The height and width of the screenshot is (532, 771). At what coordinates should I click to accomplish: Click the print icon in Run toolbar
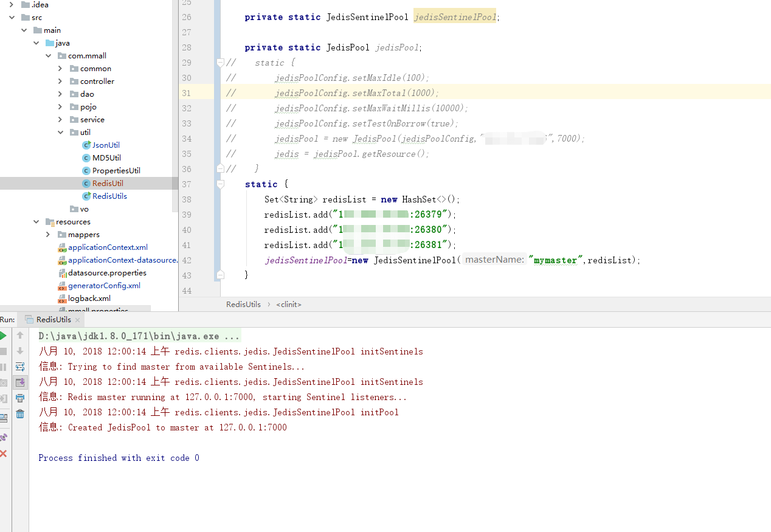tap(20, 398)
